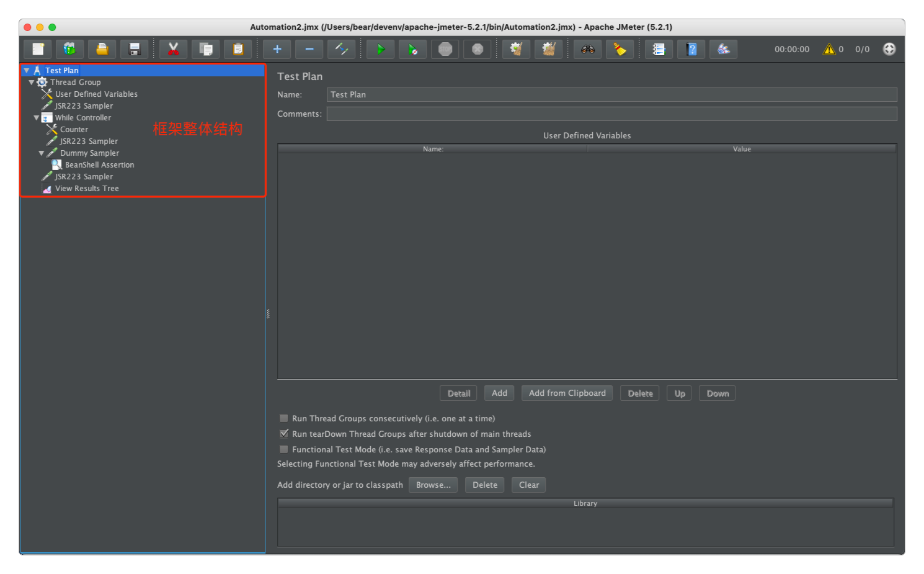Select the Thread Group node

pos(75,83)
